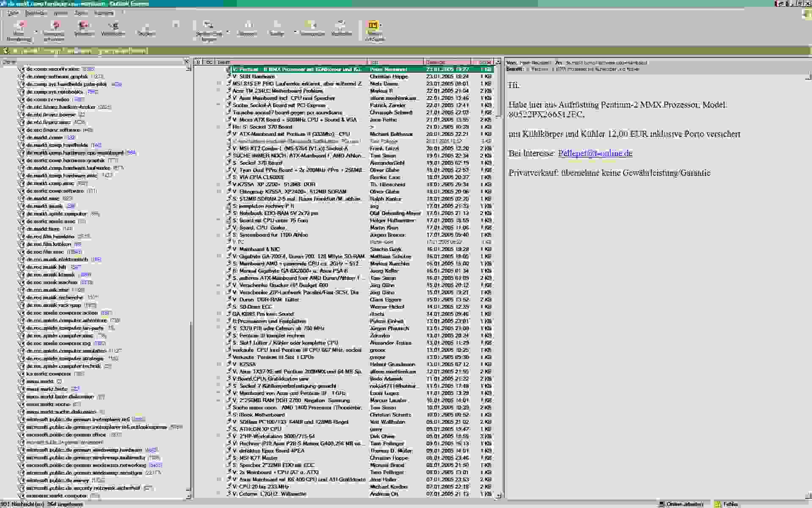This screenshot has height=508, width=812.
Task: Click Newsgroup antworten toolbar icon
Action: coord(54,30)
